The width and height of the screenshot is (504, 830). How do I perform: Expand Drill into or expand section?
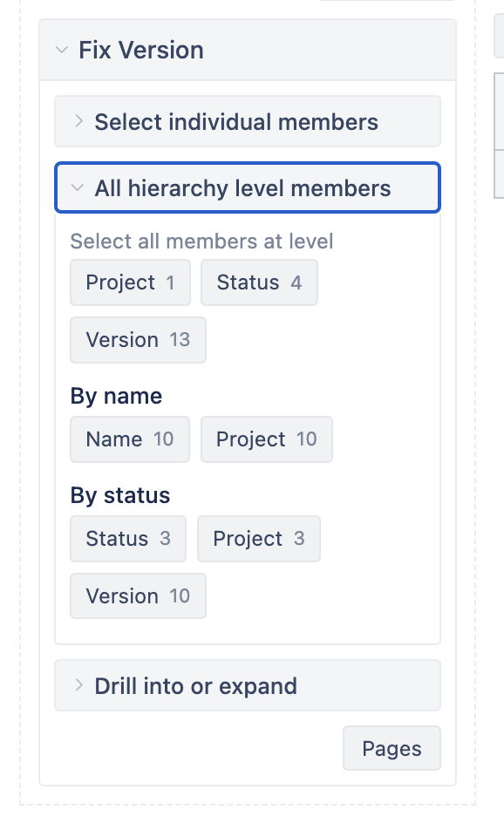[248, 685]
